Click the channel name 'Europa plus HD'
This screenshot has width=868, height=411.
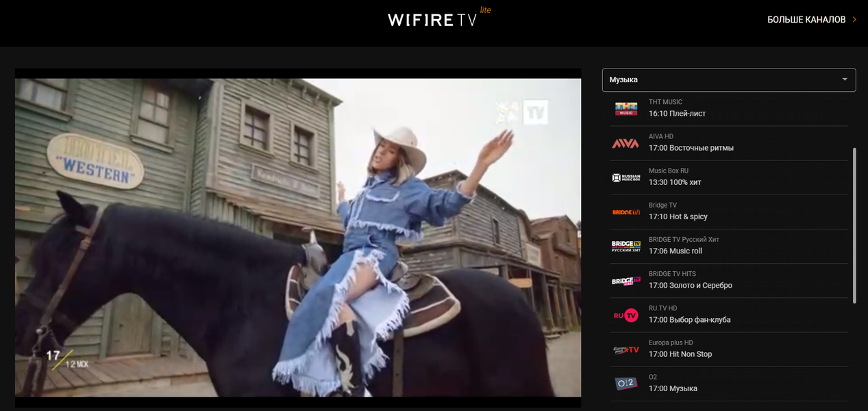click(671, 342)
